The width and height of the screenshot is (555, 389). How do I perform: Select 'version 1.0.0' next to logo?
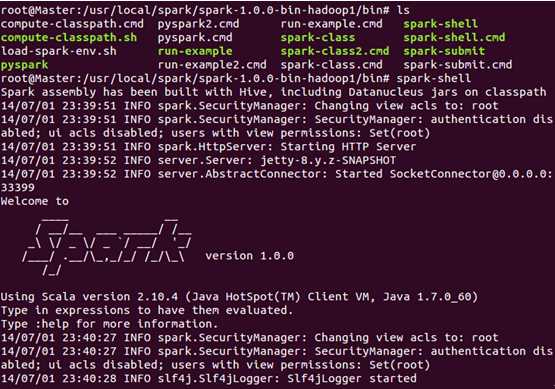tap(250, 256)
